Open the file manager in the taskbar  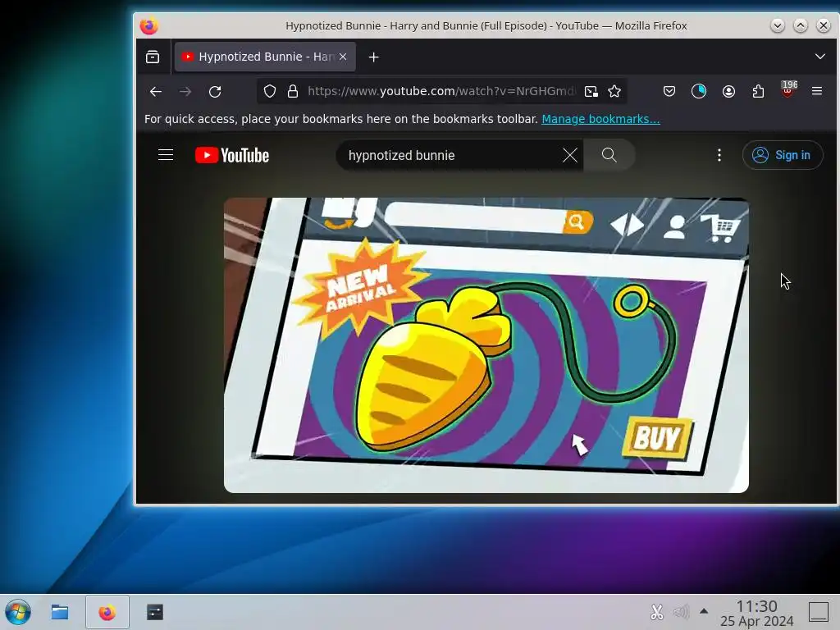coord(59,612)
